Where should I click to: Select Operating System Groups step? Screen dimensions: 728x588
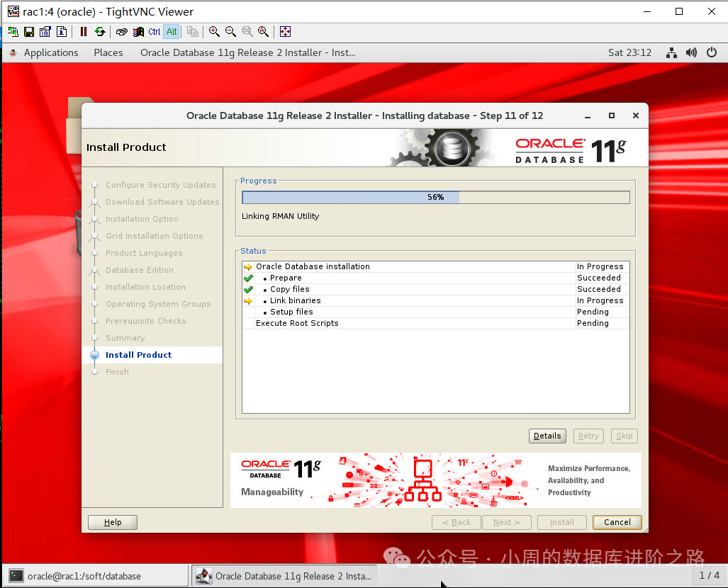[158, 304]
